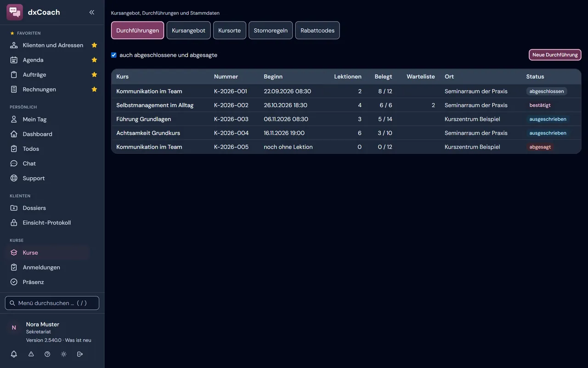Screen dimensions: 588x368
Task: Open Dossiers via the folder icon
Action: (x=14, y=208)
